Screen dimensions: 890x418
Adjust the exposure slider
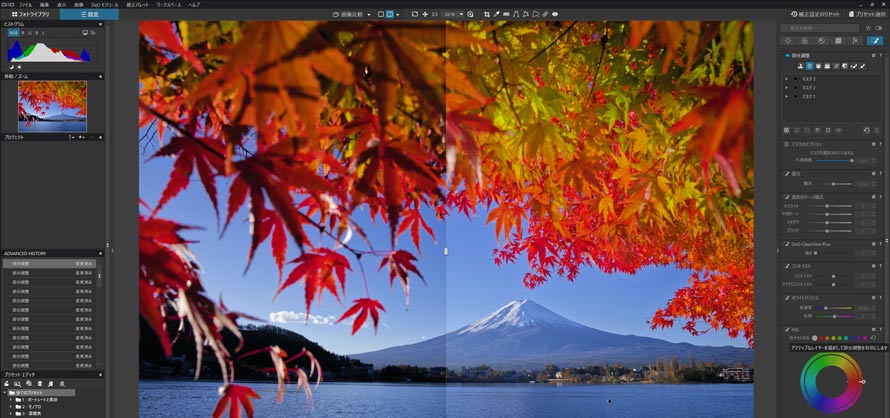(x=834, y=184)
